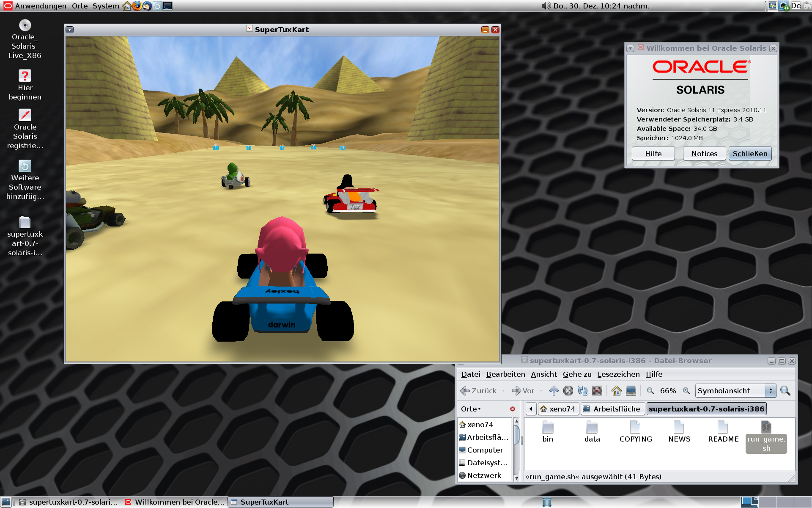Open the Bearbeiten menu in file browser

pos(505,374)
